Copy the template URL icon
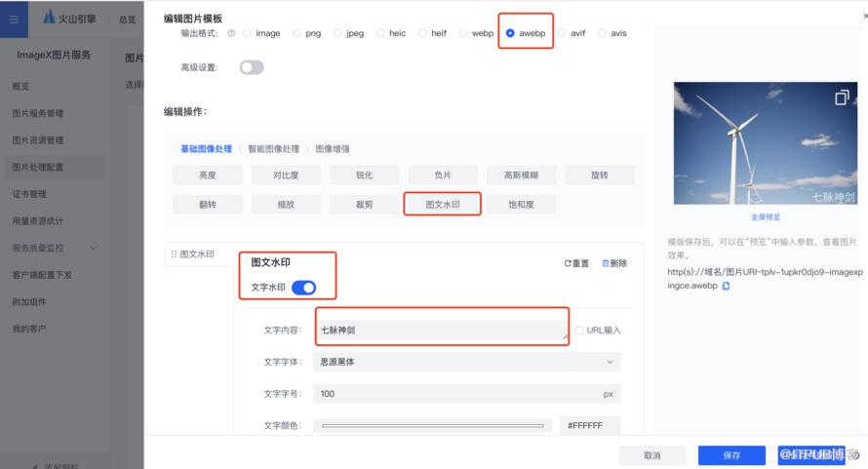Viewport: 868px width, 469px height. point(726,286)
